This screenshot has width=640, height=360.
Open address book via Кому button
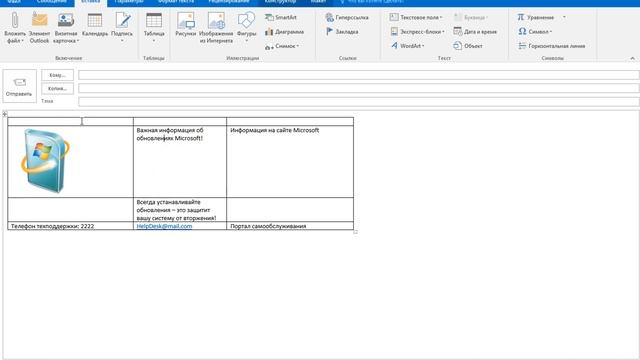coord(58,75)
